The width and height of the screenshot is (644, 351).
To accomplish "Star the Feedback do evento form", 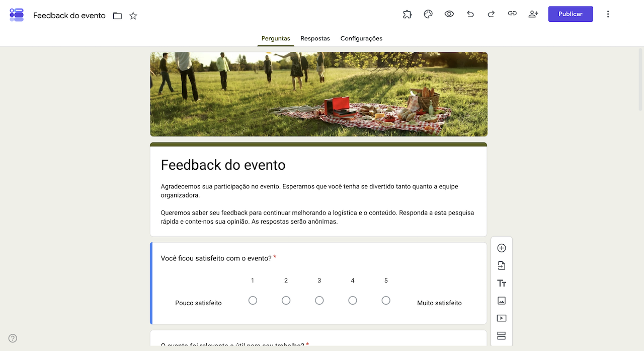I will [133, 16].
